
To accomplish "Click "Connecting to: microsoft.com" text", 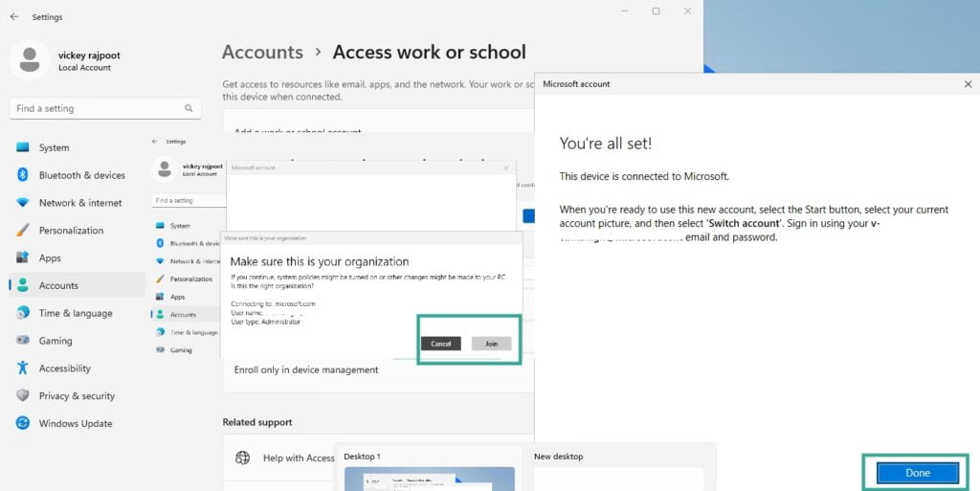I will 273,303.
